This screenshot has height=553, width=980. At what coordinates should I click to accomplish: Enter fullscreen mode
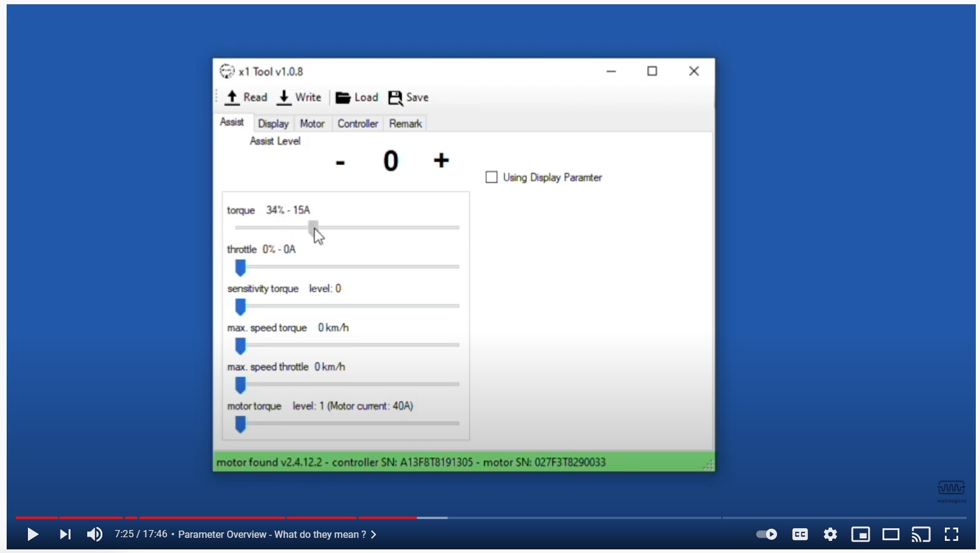(952, 534)
